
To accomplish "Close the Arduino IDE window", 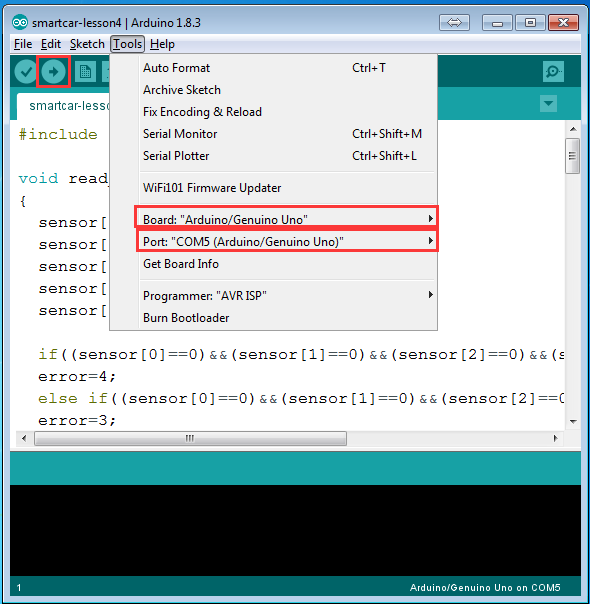I will click(563, 22).
